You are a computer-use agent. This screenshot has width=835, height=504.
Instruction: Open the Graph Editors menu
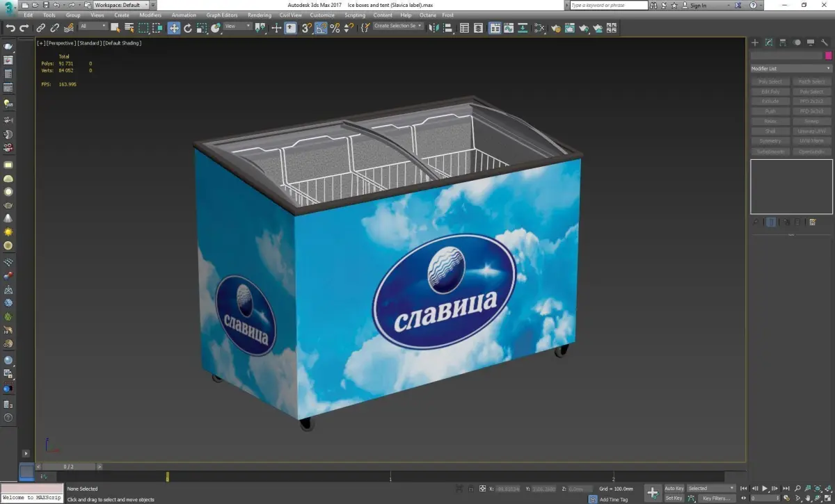222,15
